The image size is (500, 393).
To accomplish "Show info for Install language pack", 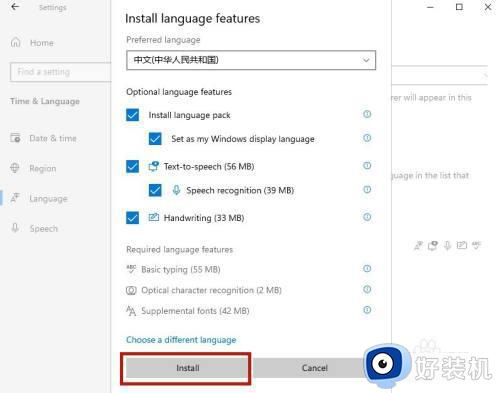I will pyautogui.click(x=367, y=114).
